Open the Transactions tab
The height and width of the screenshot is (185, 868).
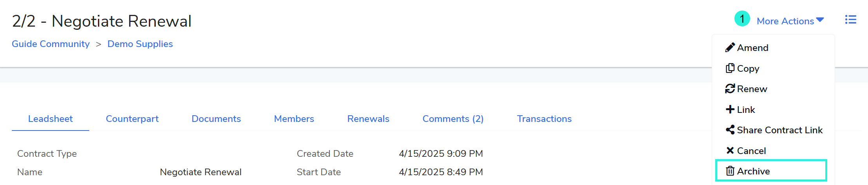coord(544,119)
